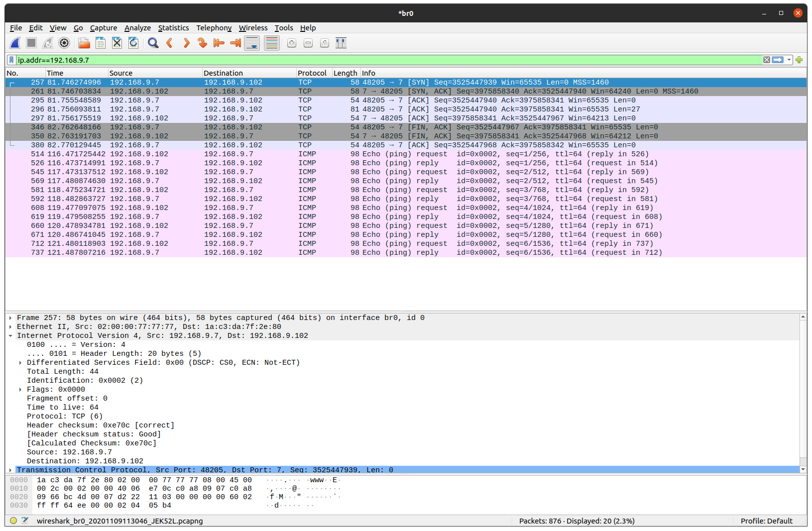
Task: Open Expert Information via the status dot
Action: (x=14, y=521)
